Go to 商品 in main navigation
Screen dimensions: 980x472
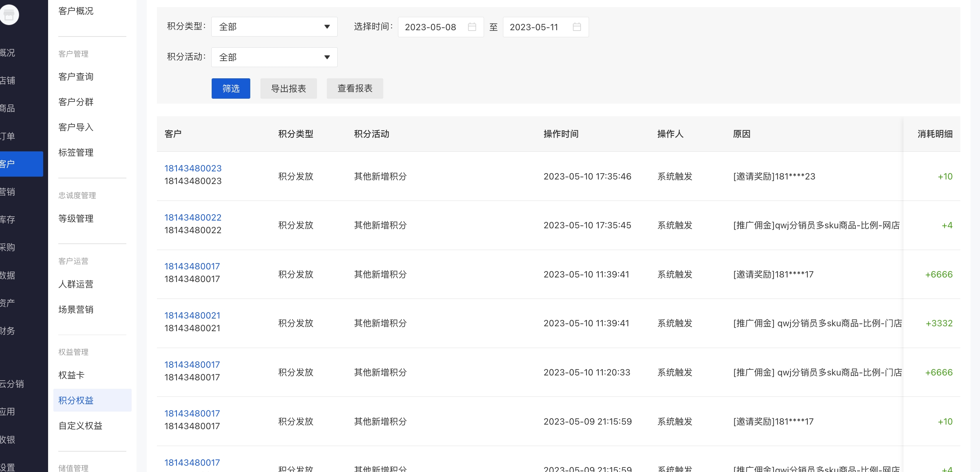8,108
